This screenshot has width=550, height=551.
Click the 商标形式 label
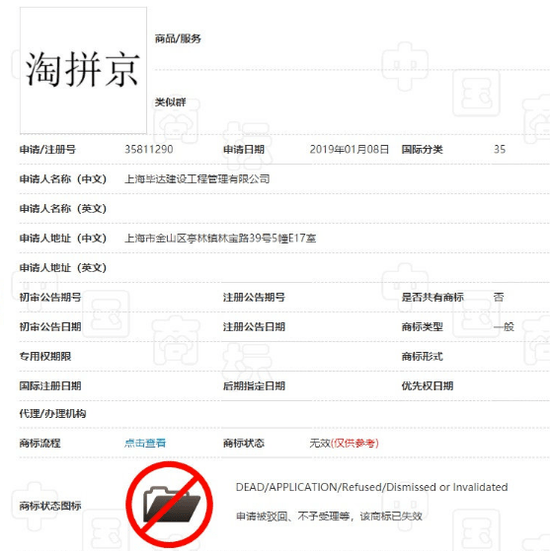(x=422, y=356)
